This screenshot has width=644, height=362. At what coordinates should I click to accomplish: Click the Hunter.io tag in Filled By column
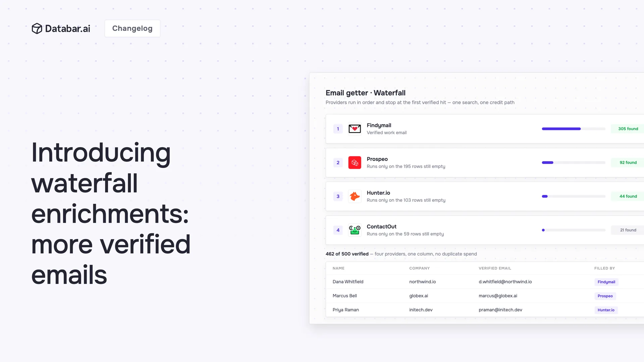[606, 310]
